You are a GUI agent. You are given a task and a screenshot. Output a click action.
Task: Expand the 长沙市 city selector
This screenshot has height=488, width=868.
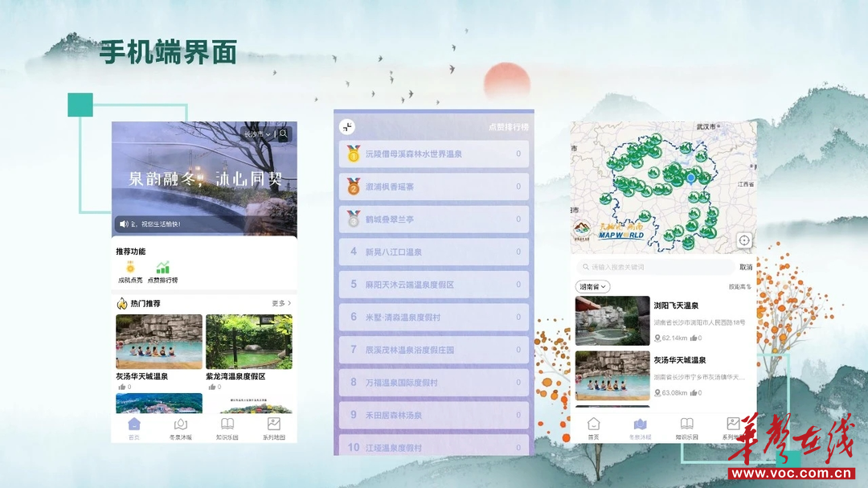pos(257,134)
